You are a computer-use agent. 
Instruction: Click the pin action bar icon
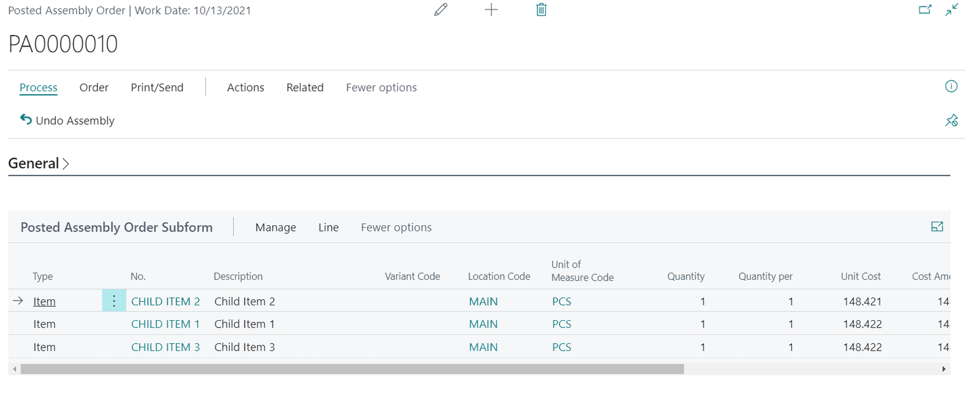(951, 121)
